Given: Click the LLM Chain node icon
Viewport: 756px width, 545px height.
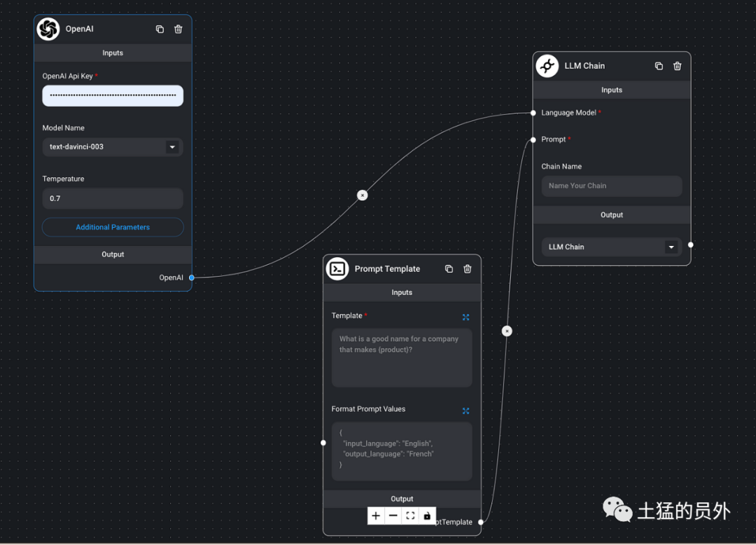Looking at the screenshot, I should pyautogui.click(x=547, y=66).
